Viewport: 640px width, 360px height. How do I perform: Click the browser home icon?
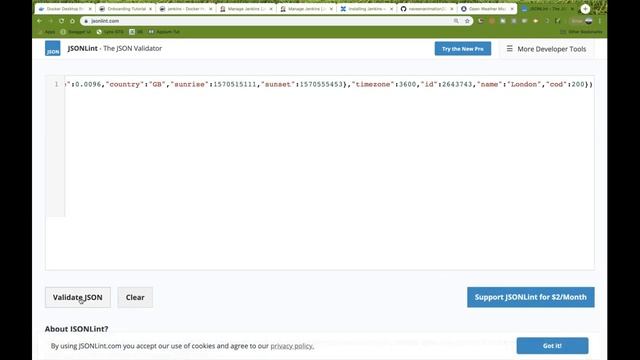click(72, 21)
